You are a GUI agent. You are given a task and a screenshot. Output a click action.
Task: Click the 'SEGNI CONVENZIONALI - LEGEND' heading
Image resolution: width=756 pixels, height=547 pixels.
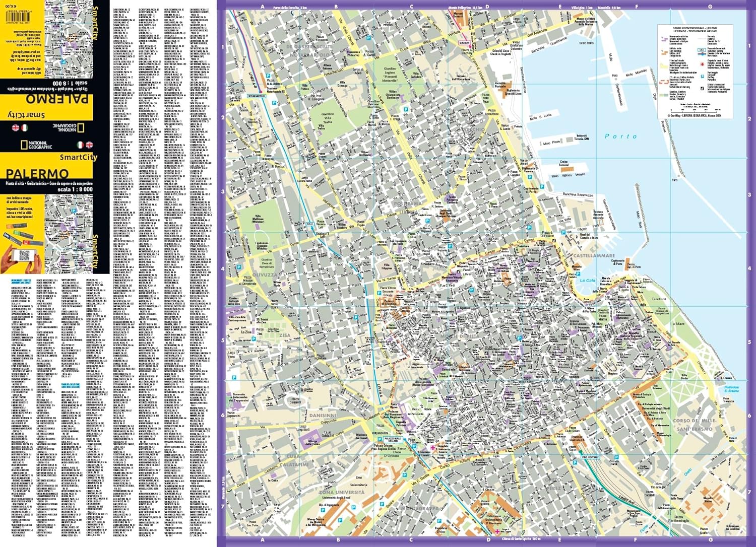click(x=695, y=28)
